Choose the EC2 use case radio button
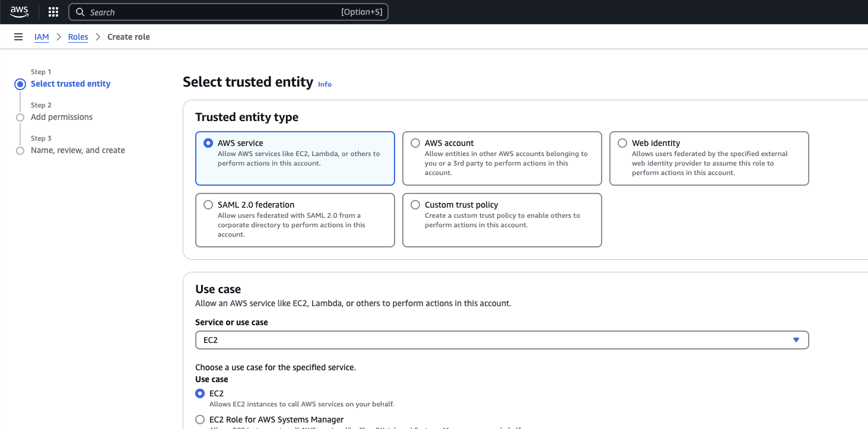This screenshot has width=868, height=429. click(200, 393)
